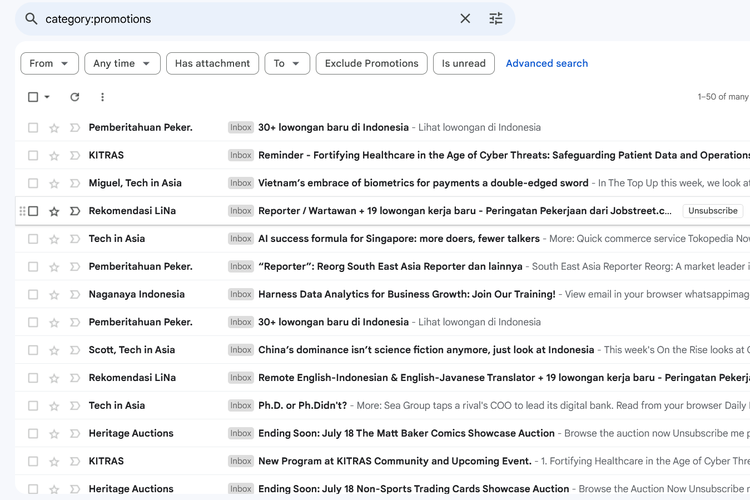
Task: Open the Advanced search link
Action: click(x=546, y=64)
